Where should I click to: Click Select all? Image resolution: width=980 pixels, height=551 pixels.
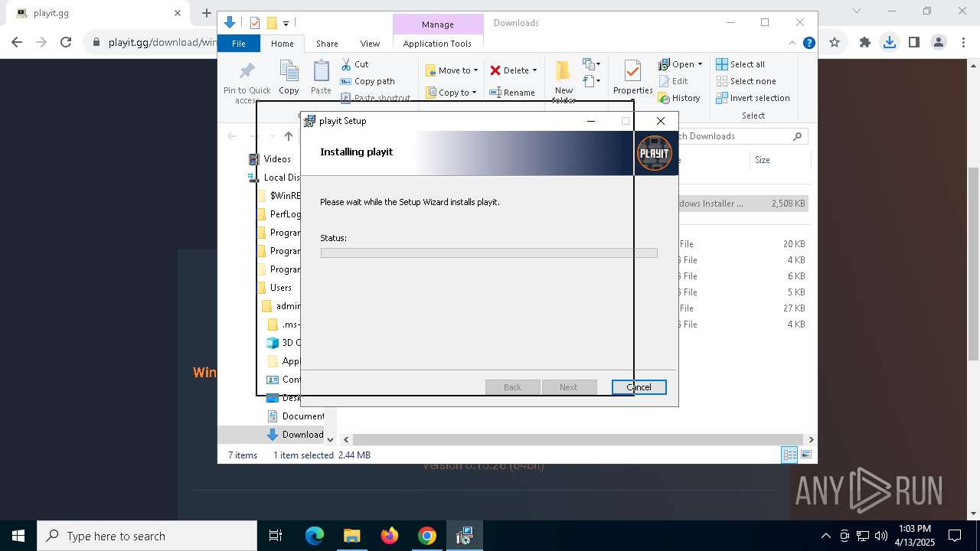coord(740,64)
